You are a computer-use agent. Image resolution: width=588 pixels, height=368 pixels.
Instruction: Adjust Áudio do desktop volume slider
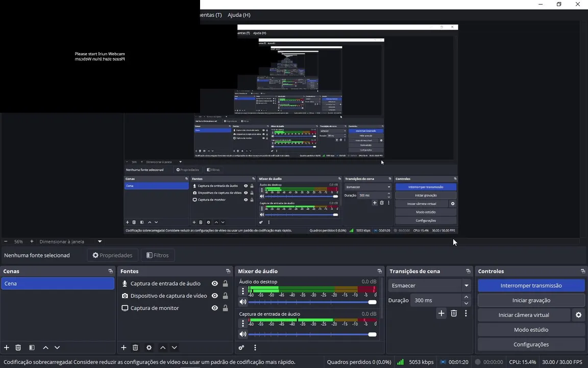[312, 302]
